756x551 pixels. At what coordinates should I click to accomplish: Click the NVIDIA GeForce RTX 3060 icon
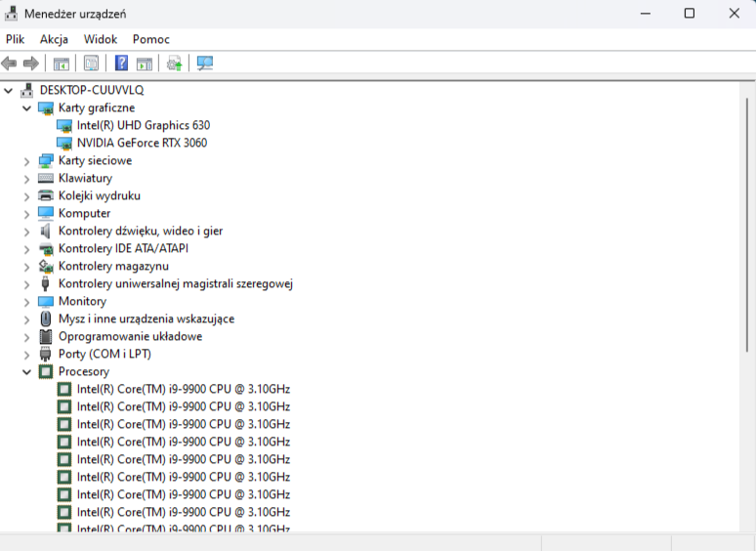coord(64,144)
